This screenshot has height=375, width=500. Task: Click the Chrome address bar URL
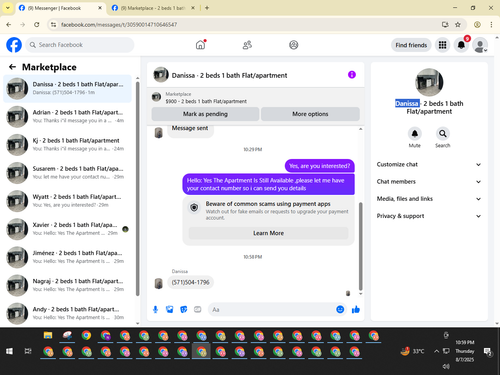119,25
